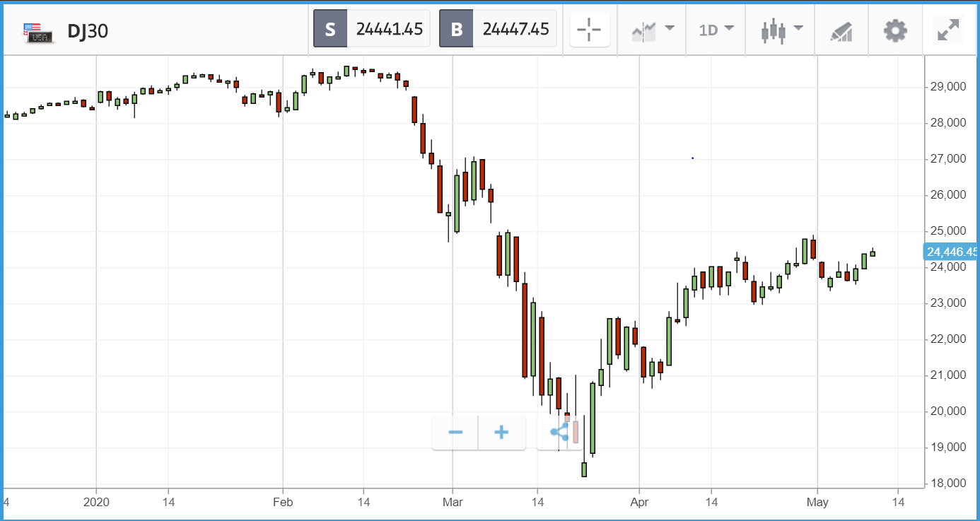Image resolution: width=980 pixels, height=521 pixels.
Task: Click the current price label 24,446.45
Action: coord(951,252)
